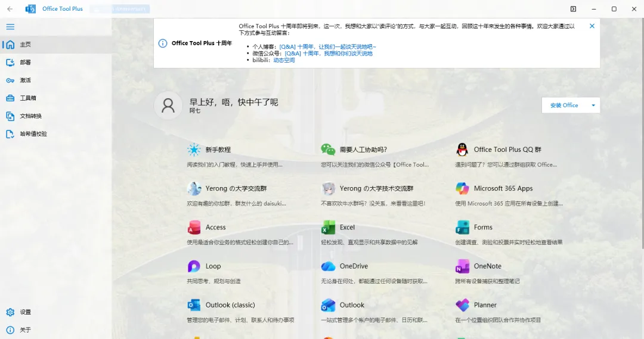
Task: Open the 个人博客 Q&A 十周年 link
Action: pos(327,47)
